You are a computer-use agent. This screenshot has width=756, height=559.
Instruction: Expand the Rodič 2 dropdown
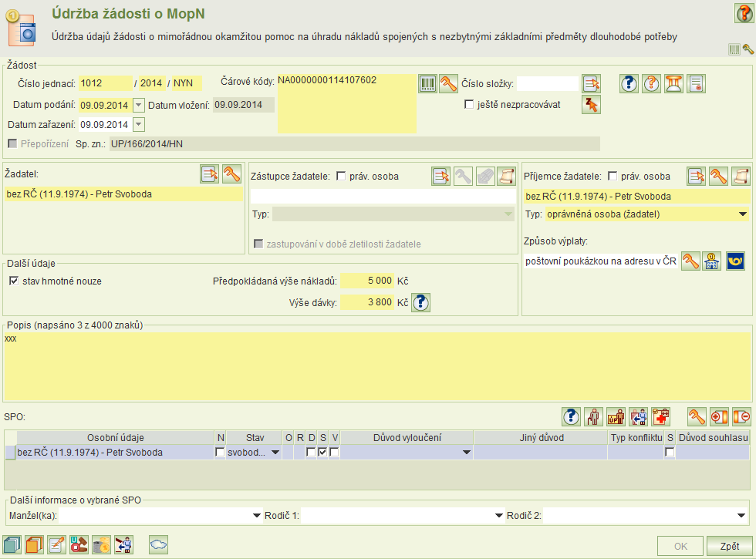point(741,516)
